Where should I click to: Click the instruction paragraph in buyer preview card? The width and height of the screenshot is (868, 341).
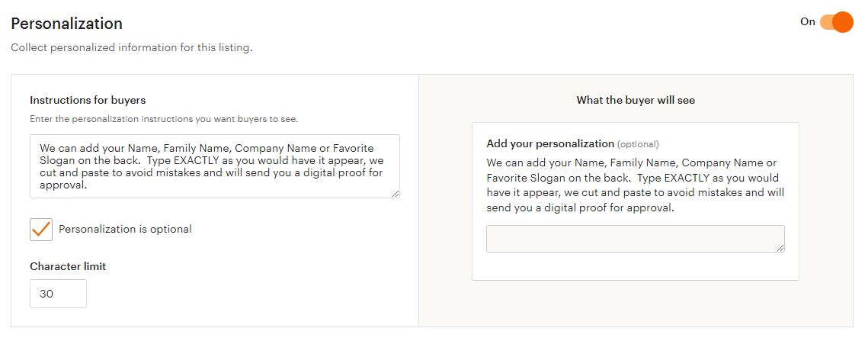pos(635,185)
